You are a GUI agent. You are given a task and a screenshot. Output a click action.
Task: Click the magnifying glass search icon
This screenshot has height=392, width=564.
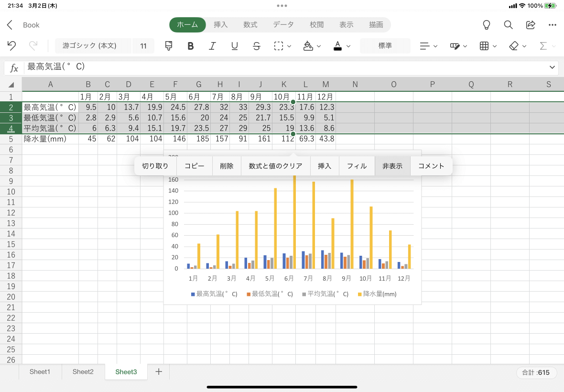(x=509, y=25)
